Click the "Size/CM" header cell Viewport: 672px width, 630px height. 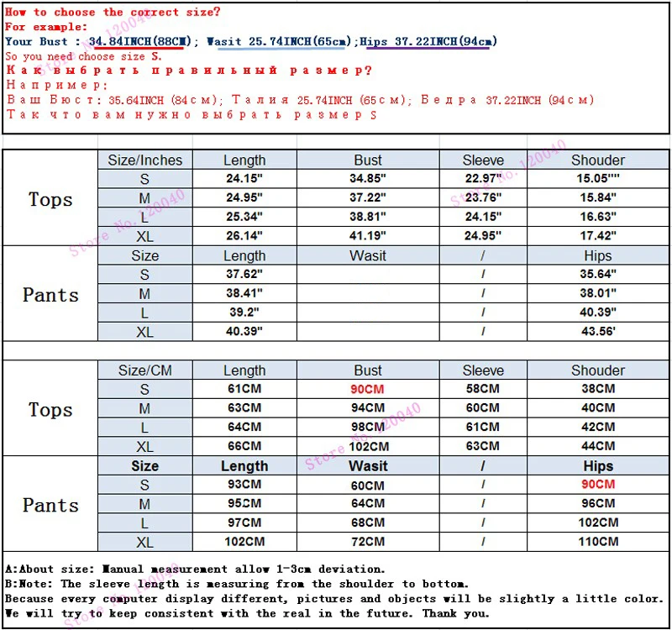coord(144,370)
